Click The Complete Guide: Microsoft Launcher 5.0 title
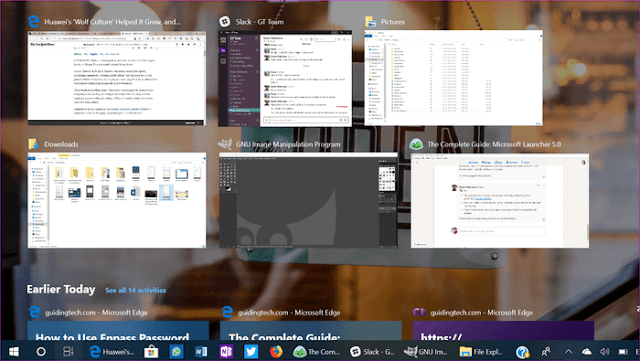 point(494,144)
